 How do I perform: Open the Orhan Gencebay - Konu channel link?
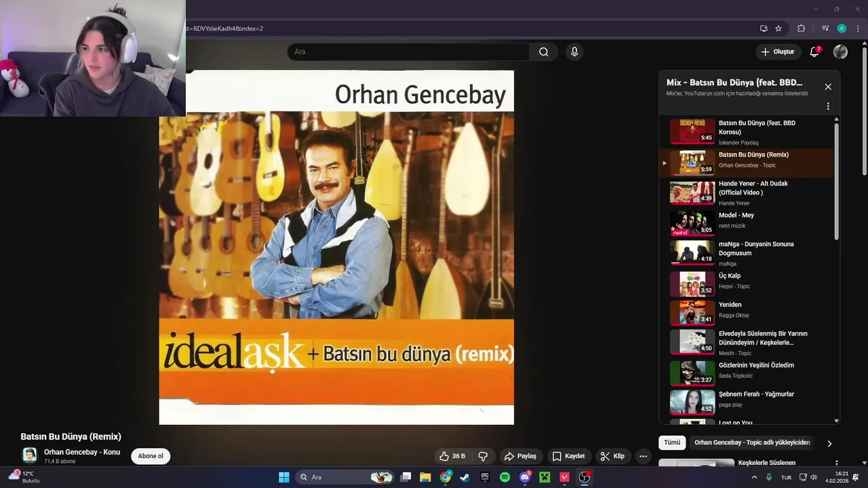point(82,452)
